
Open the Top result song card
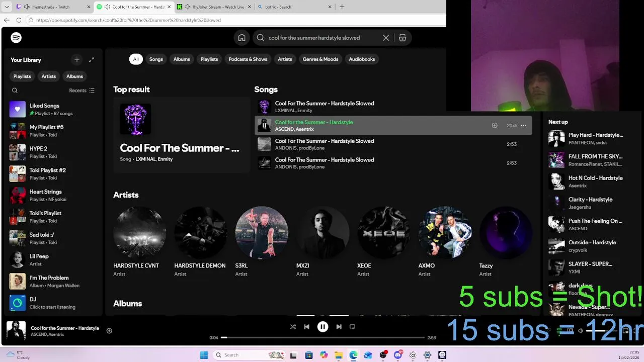pos(182,135)
